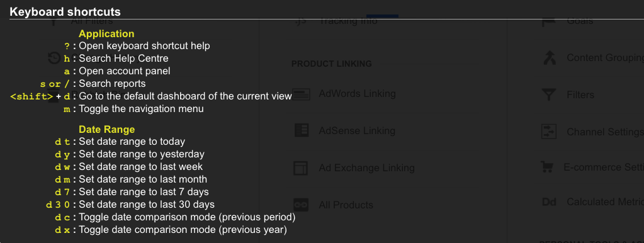The height and width of the screenshot is (243, 644).
Task: Click the Ad Exchange Linking icon
Action: pyautogui.click(x=301, y=168)
